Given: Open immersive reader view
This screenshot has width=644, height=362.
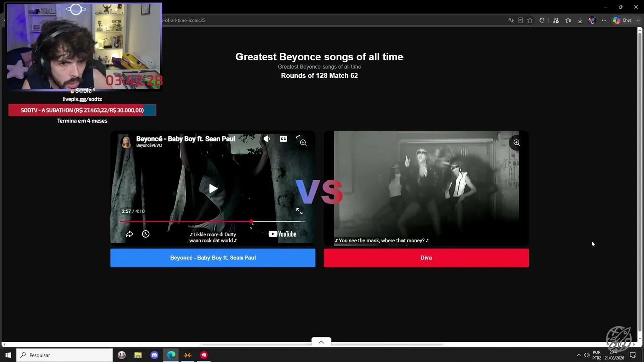Looking at the screenshot, I should [520, 20].
